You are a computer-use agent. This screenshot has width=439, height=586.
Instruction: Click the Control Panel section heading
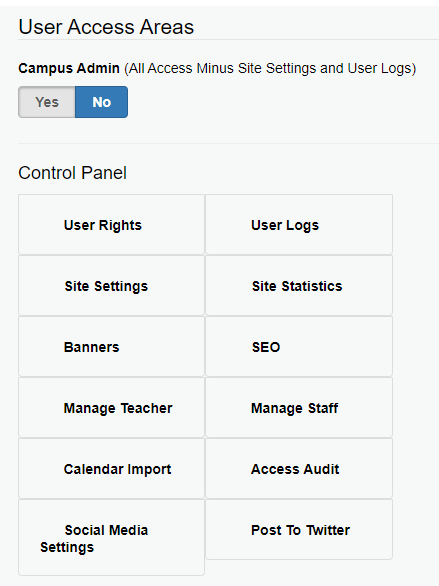tap(72, 173)
